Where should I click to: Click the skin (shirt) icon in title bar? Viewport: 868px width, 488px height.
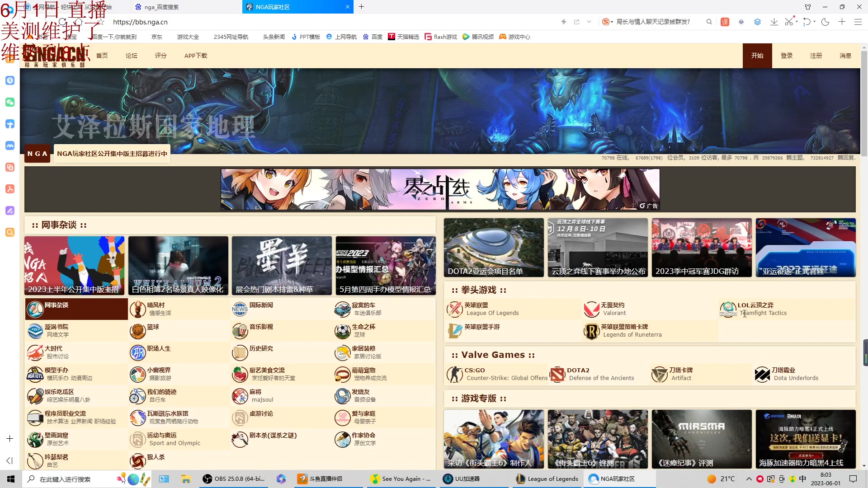(x=807, y=7)
